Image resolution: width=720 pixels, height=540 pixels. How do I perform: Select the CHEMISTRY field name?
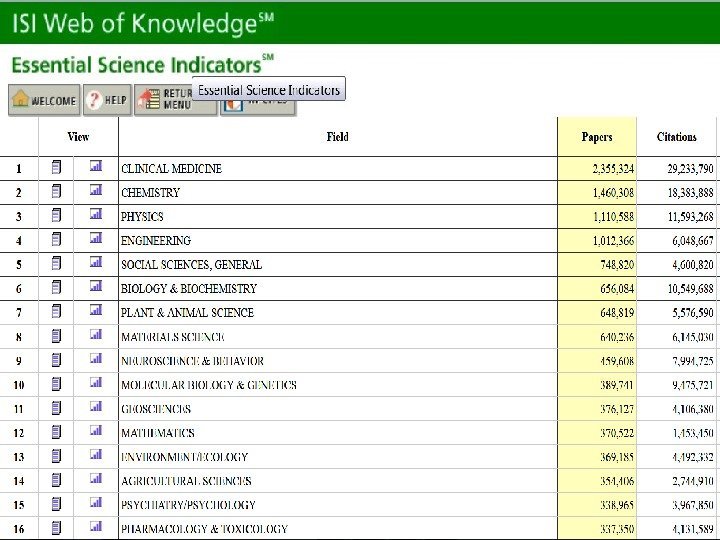[x=151, y=192]
